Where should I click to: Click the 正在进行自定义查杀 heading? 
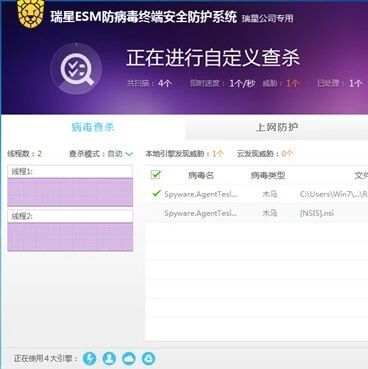tap(213, 58)
